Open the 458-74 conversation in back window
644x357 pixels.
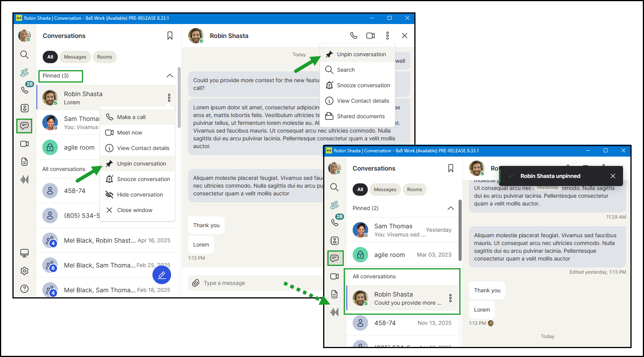coord(68,191)
